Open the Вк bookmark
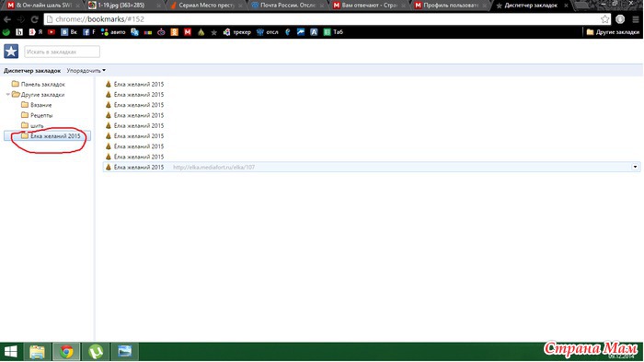 (x=69, y=32)
